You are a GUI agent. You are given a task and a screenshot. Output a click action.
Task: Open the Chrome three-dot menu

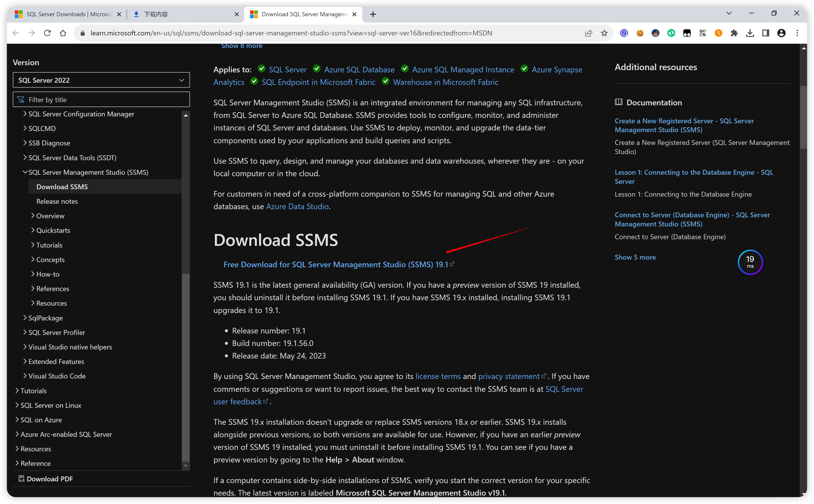tap(797, 33)
